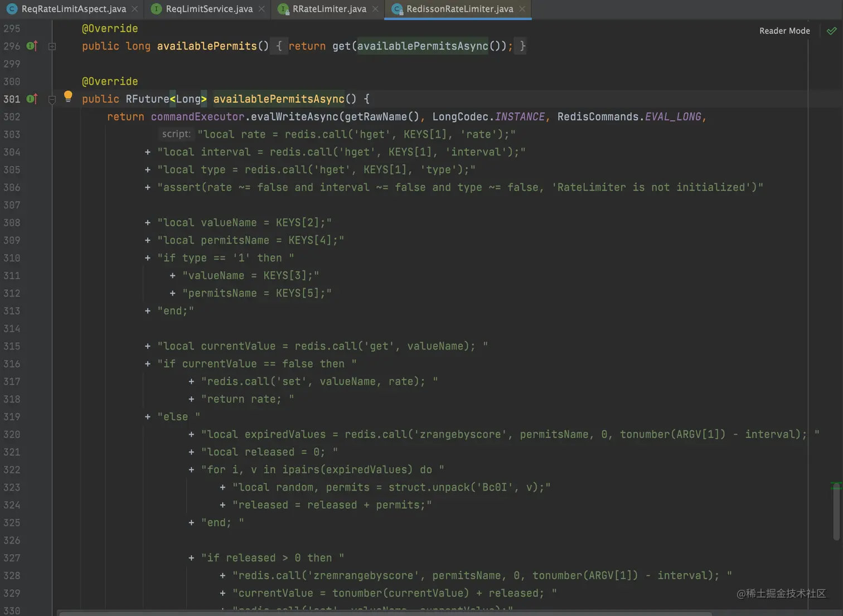Viewport: 843px width, 616px height.
Task: Open the ReqLimitService.java tab
Action: point(209,9)
